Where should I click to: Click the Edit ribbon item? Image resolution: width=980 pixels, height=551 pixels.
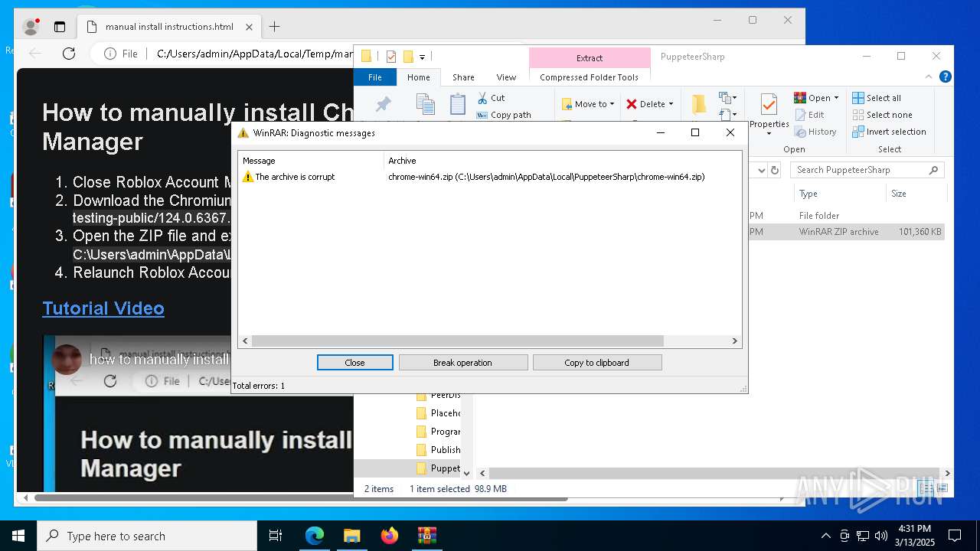click(x=810, y=115)
